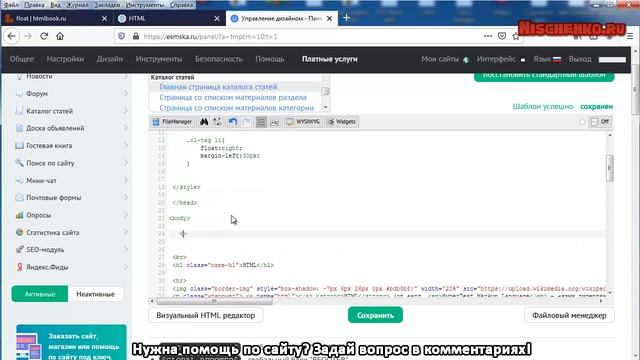Go back with the browser back arrow
640x360 pixels.
11,36
